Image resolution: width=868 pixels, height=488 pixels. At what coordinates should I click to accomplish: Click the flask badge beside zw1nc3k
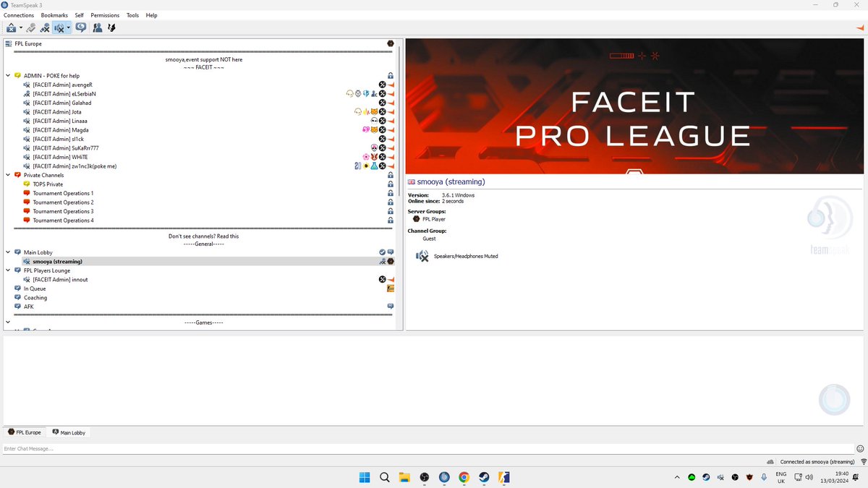375,166
